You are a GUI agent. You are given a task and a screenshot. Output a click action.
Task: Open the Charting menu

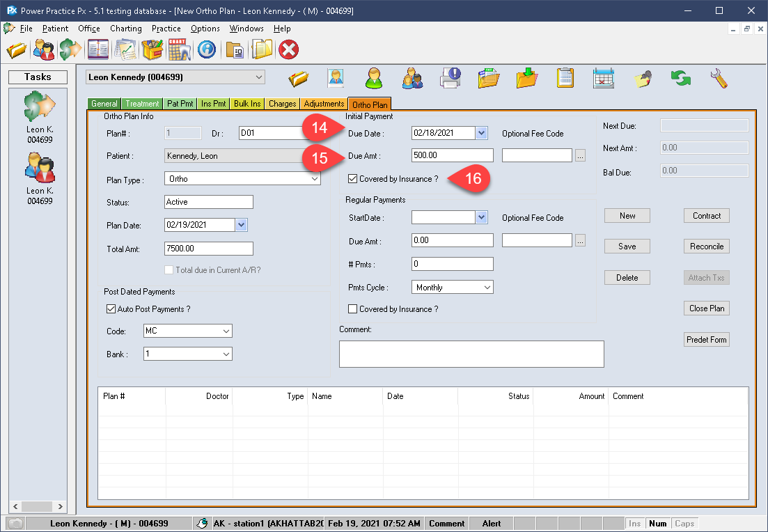(126, 29)
